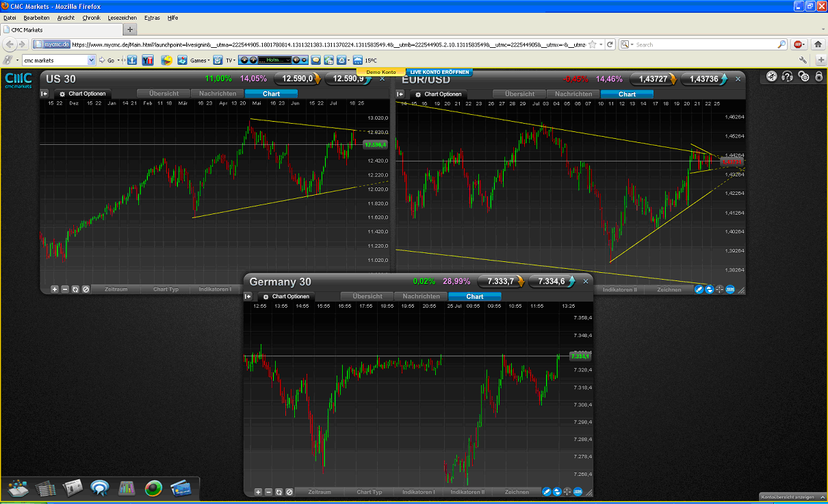Open Chart Optionen on Germany 30 window

click(286, 296)
